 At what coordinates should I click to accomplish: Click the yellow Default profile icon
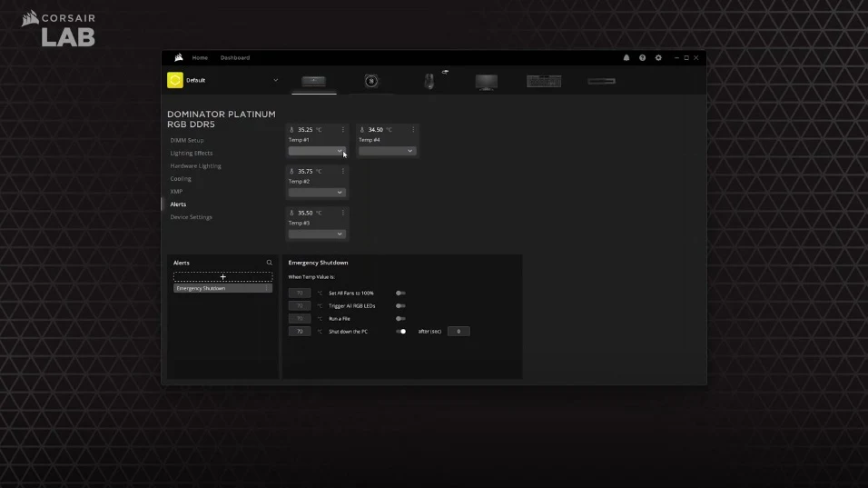coord(175,80)
